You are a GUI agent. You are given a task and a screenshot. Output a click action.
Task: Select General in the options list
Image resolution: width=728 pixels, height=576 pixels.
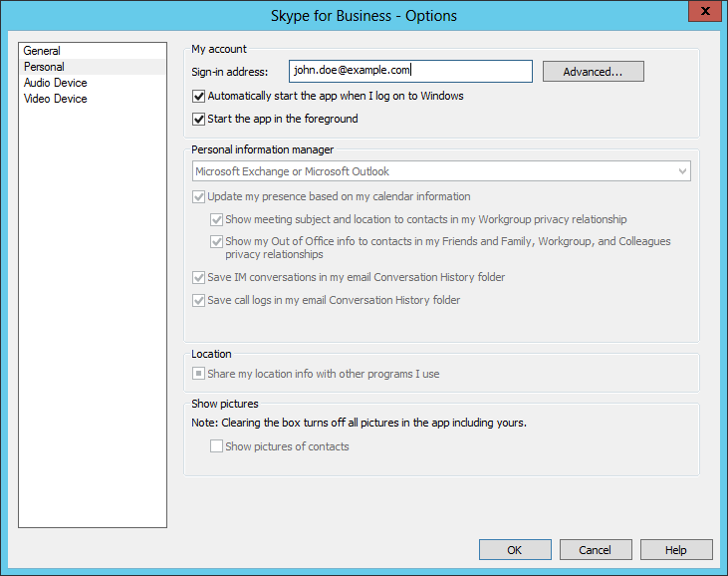click(43, 51)
